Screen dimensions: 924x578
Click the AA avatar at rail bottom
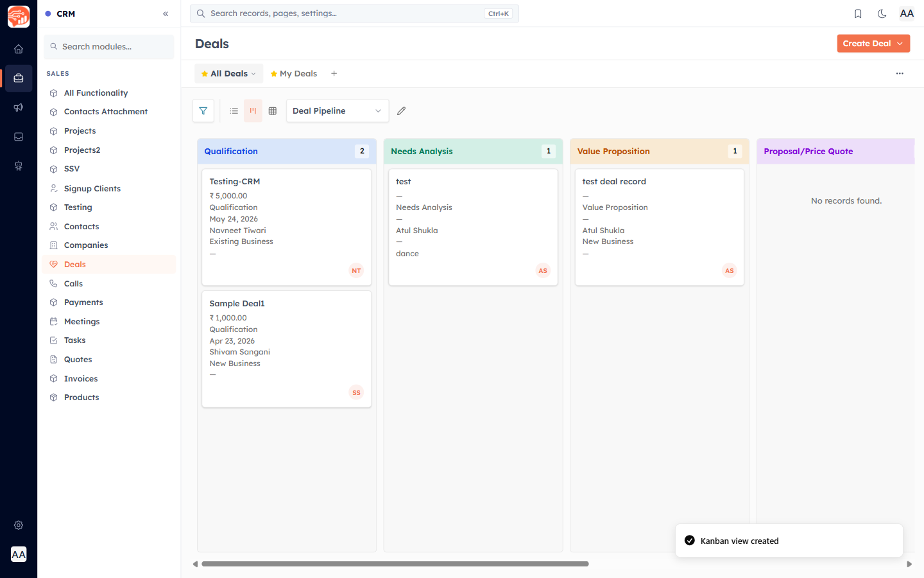pos(19,554)
